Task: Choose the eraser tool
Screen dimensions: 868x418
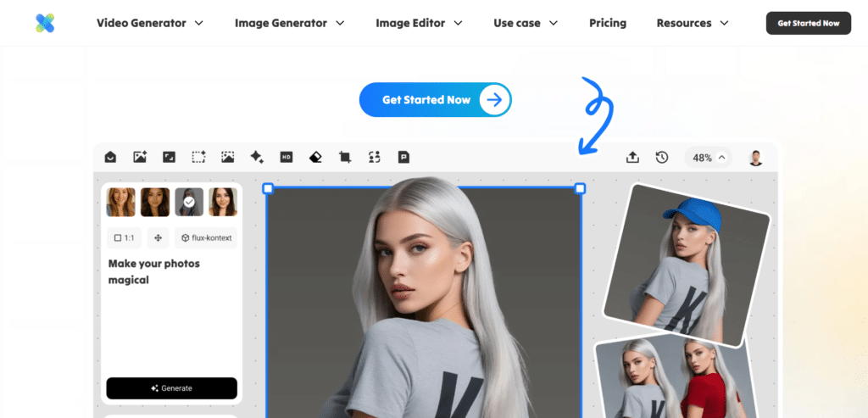Action: pyautogui.click(x=315, y=157)
